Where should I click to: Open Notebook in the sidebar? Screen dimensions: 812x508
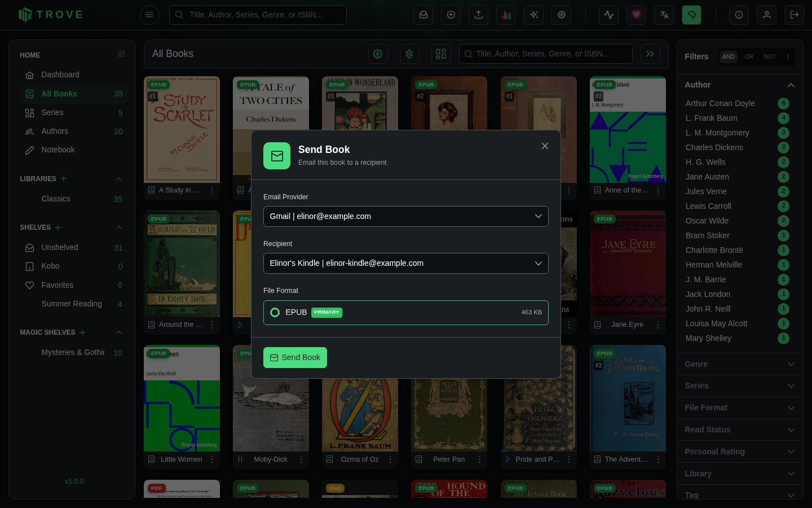click(74, 150)
